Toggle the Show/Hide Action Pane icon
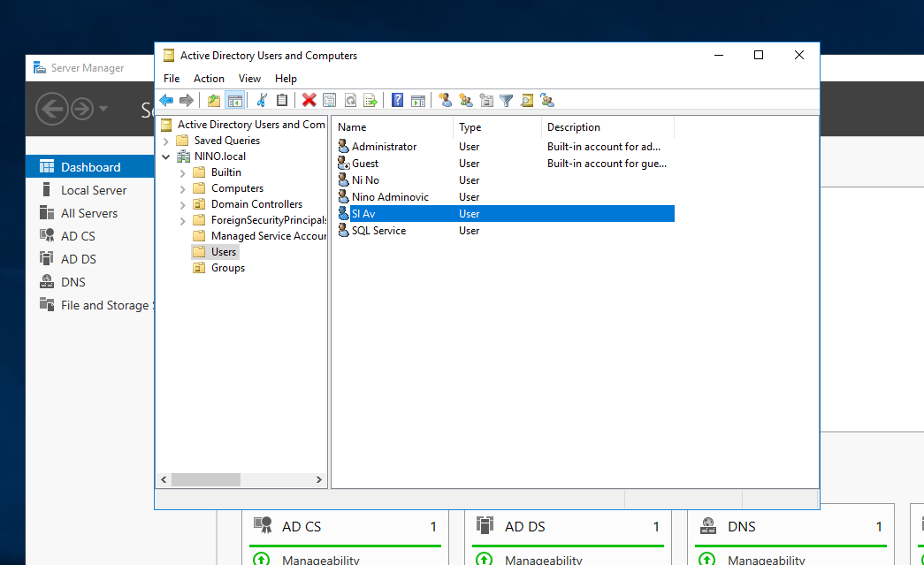 pyautogui.click(x=418, y=100)
